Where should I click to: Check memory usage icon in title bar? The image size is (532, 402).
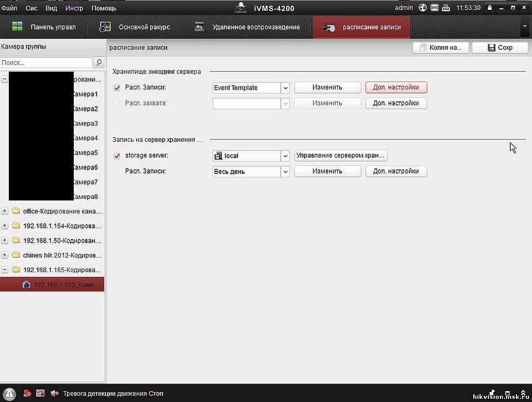[446, 7]
